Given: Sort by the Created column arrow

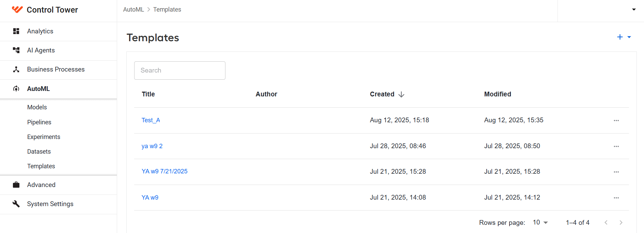Looking at the screenshot, I should click(401, 94).
